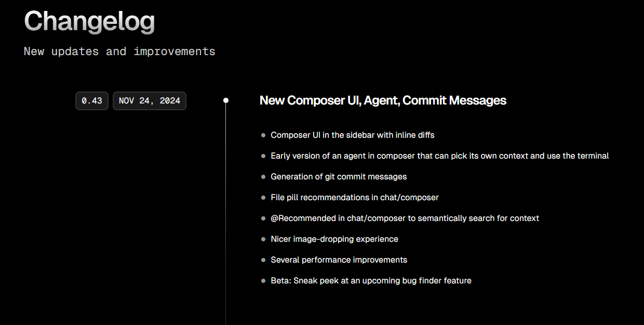
Task: Click the bullet dot beside git commit messages
Action: 263,177
